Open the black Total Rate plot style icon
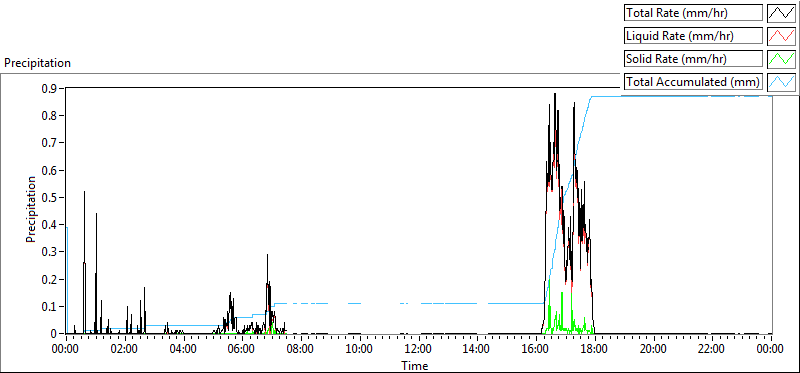Image resolution: width=800 pixels, height=373 pixels. (x=782, y=13)
